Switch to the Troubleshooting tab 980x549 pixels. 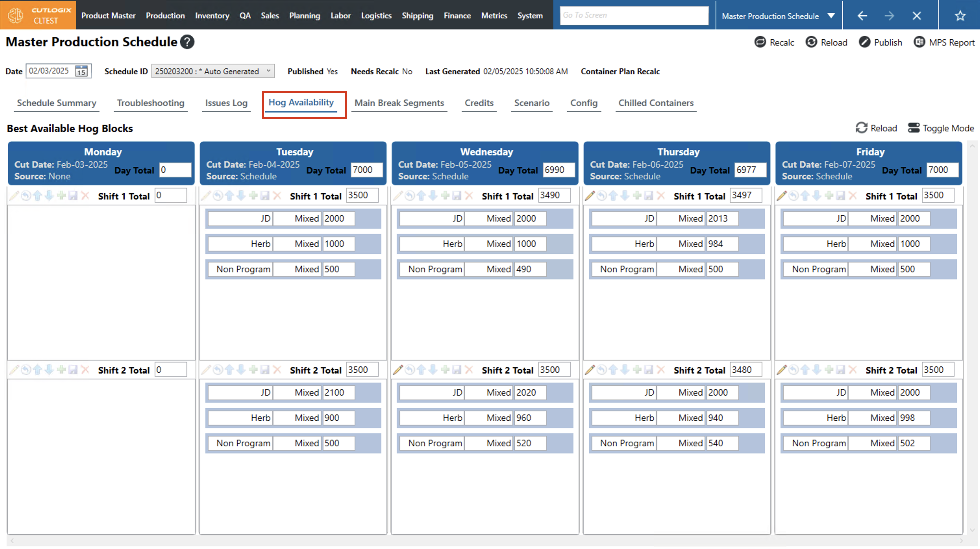[151, 103]
